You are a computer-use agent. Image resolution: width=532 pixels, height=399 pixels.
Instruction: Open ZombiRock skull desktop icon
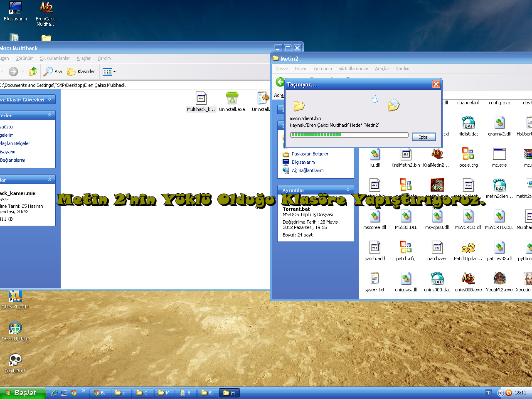tap(15, 363)
